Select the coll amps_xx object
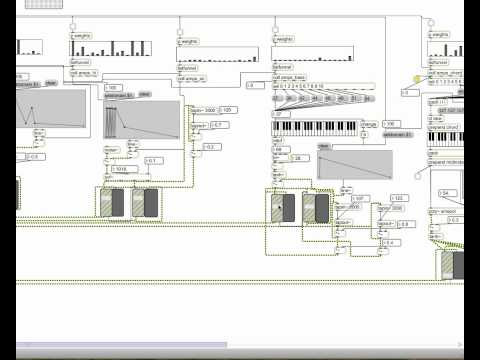Screen dimensions: 480x360 (x=192, y=79)
